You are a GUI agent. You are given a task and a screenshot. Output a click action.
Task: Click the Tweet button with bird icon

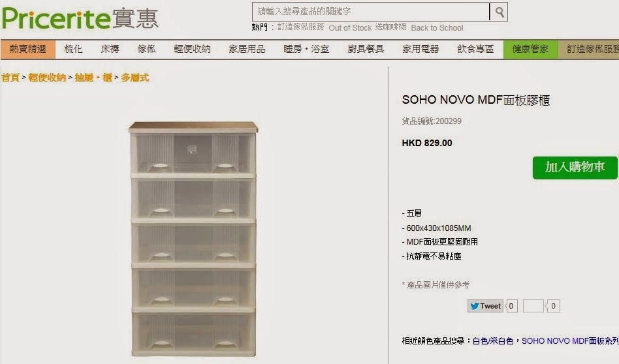(x=485, y=306)
